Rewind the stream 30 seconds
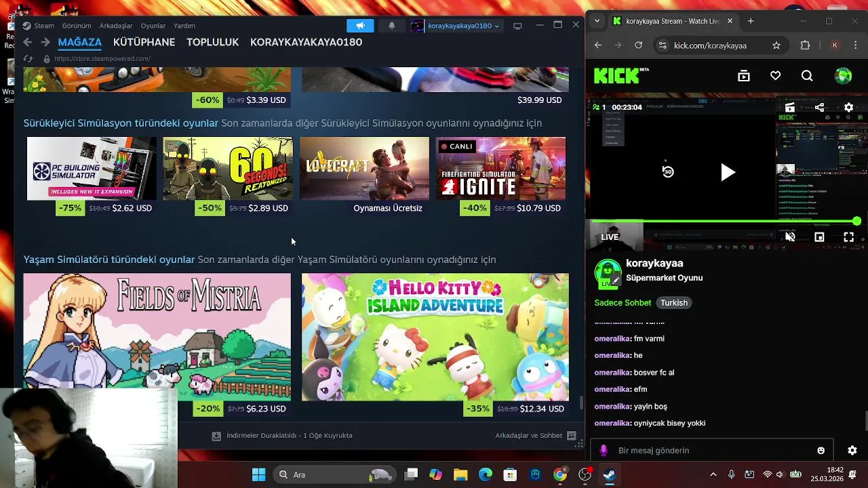Image resolution: width=868 pixels, height=488 pixels. [668, 171]
